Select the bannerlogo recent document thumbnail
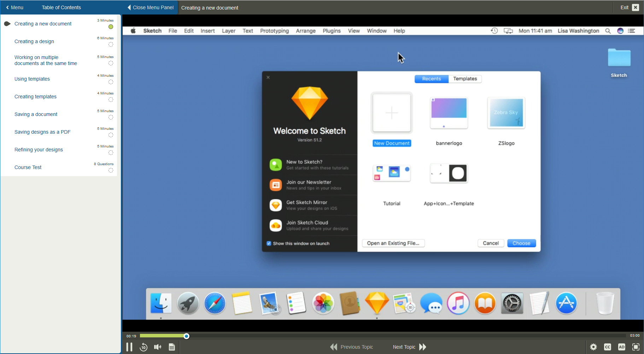644x354 pixels. 448,113
